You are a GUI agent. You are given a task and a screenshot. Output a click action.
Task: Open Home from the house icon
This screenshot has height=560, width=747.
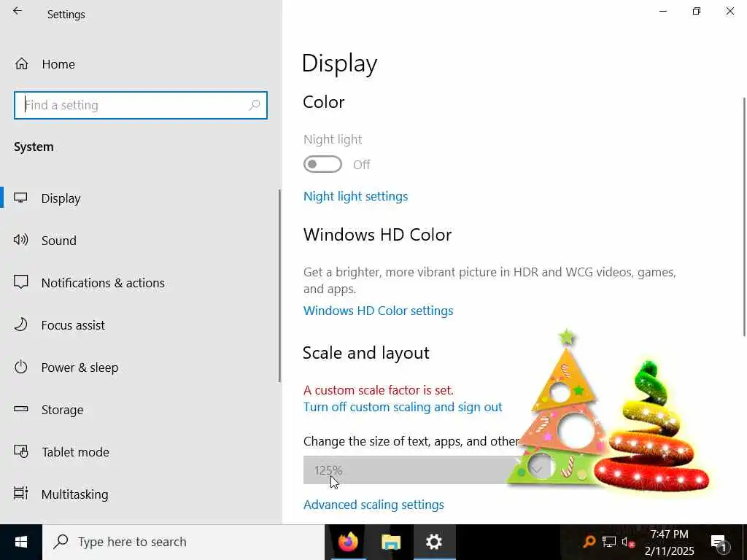pos(21,64)
